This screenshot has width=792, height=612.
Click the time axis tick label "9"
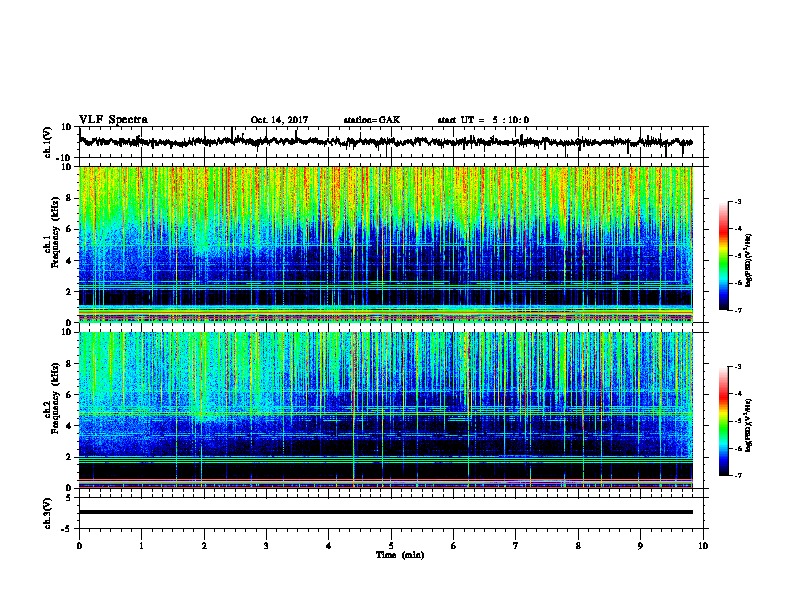tap(640, 546)
